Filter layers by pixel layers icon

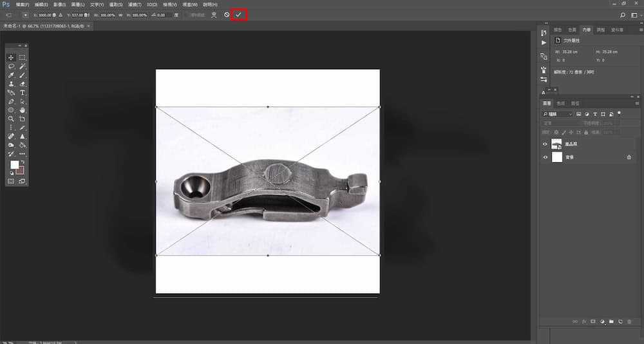(x=579, y=114)
